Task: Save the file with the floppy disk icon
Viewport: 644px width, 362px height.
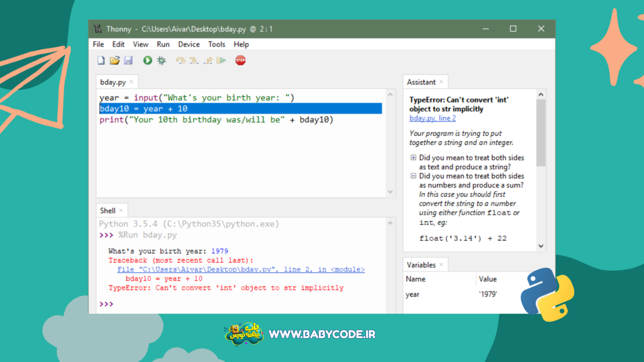Action: pos(128,61)
